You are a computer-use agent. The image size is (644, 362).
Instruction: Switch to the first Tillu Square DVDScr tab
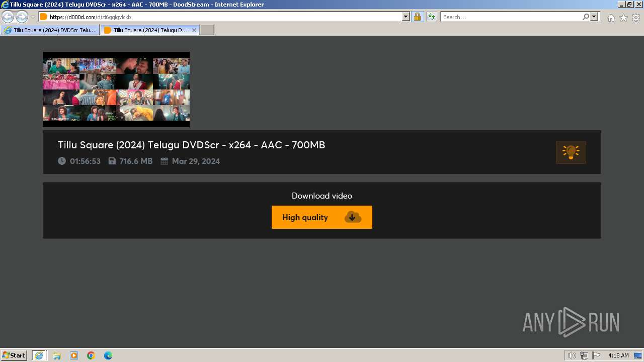click(50, 30)
